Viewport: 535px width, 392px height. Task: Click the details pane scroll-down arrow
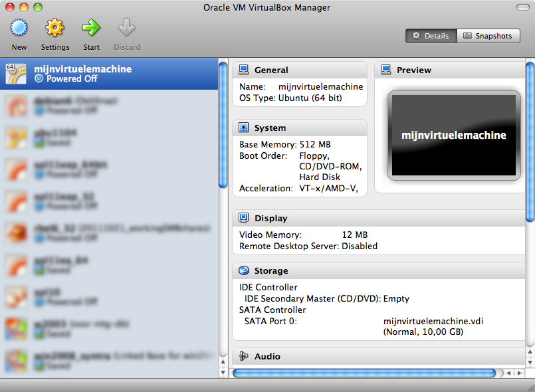[x=530, y=362]
